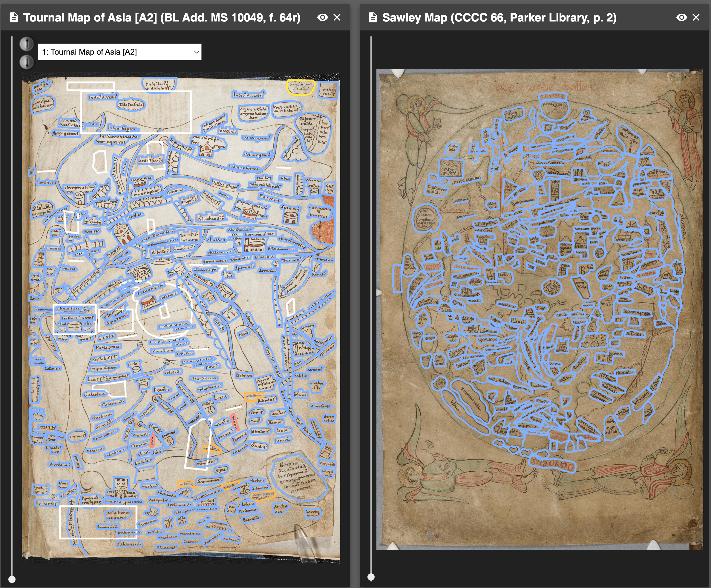Viewport: 711px width, 588px height.
Task: Click the 'ORIENS' label atop the Sawley map
Action: pyautogui.click(x=553, y=97)
